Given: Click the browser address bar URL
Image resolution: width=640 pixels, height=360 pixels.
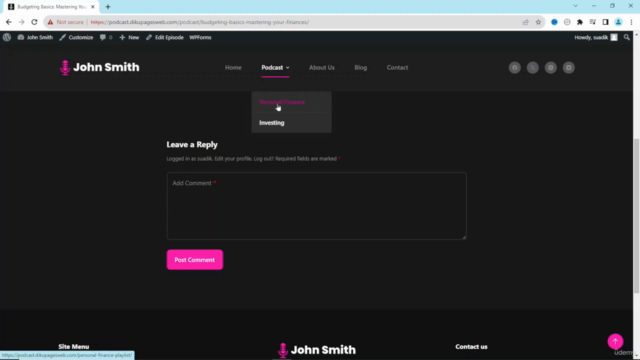Looking at the screenshot, I should coord(200,22).
